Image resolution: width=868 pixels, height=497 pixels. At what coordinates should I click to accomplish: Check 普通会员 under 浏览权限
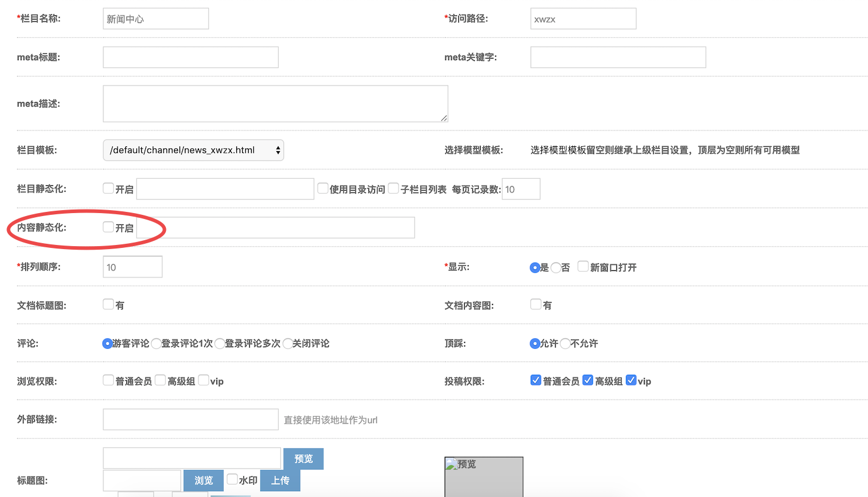tap(108, 380)
